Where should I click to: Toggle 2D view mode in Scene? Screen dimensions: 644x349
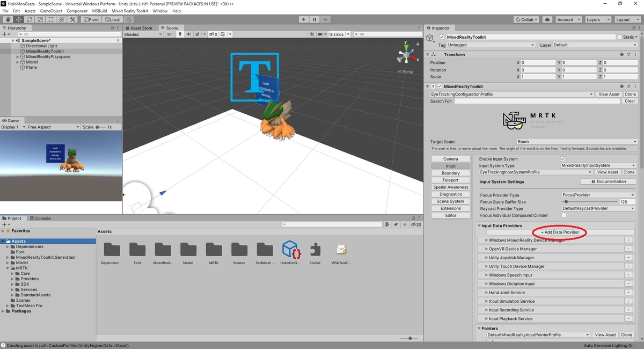tap(169, 34)
